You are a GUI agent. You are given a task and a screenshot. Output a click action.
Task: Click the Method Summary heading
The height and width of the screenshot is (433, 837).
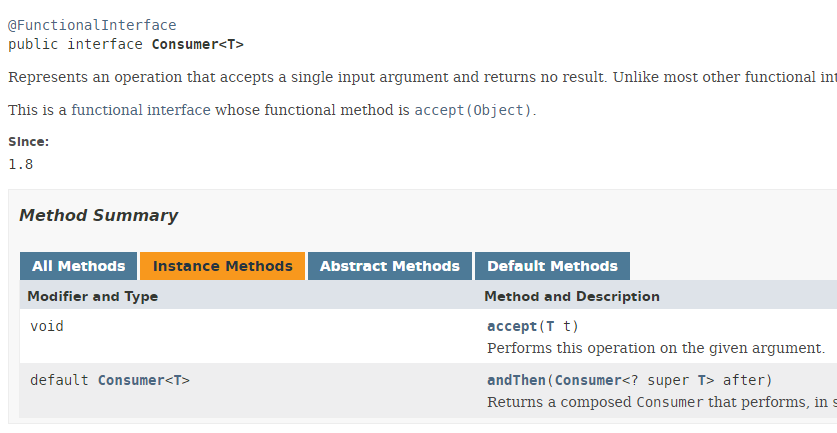[98, 216]
